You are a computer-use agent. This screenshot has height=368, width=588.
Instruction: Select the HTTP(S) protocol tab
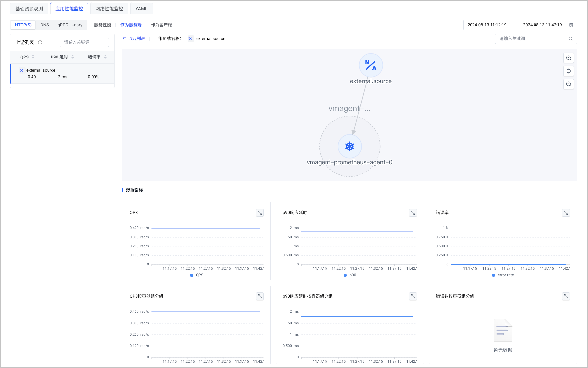tap(23, 25)
